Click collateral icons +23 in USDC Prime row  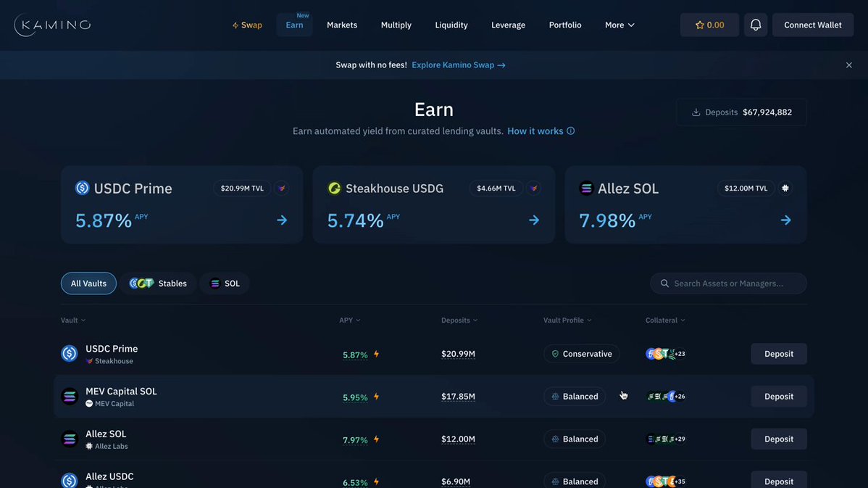click(665, 353)
